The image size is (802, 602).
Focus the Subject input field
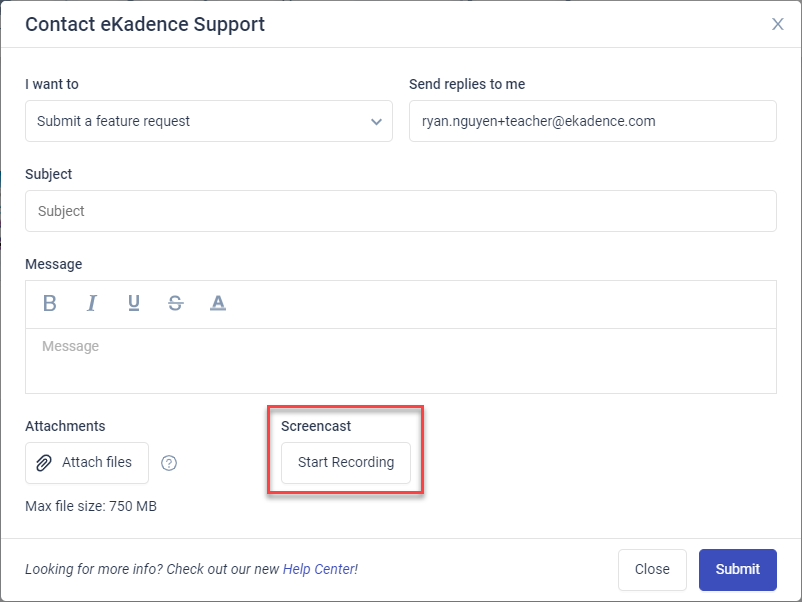(x=400, y=211)
